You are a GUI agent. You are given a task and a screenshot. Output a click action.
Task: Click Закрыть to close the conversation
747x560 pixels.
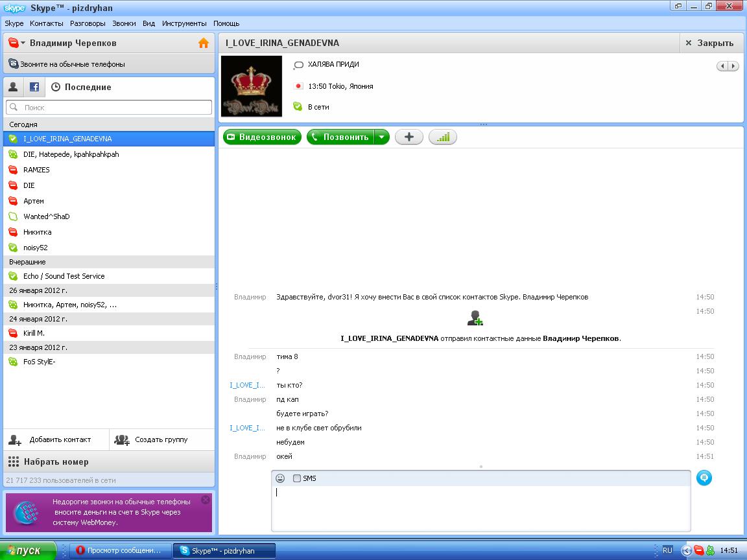point(710,43)
